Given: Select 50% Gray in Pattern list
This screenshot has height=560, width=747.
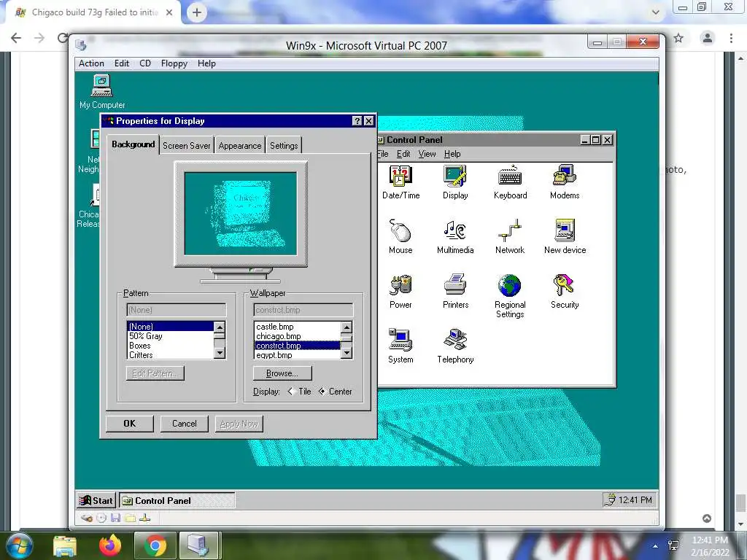Looking at the screenshot, I should point(171,336).
